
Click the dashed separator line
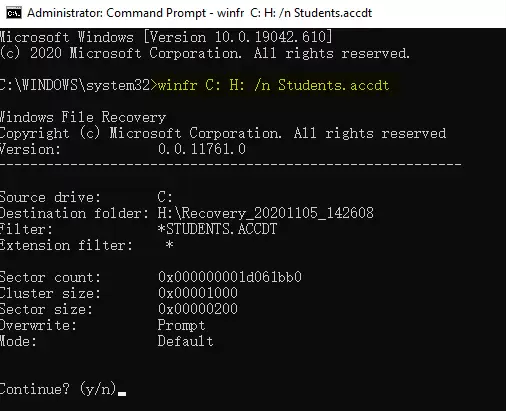pyautogui.click(x=231, y=165)
